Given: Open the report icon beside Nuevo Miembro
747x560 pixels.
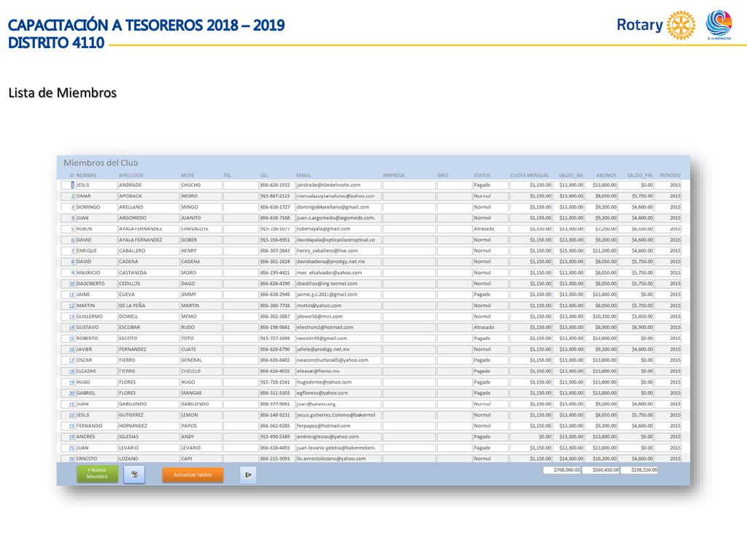Looking at the screenshot, I should pyautogui.click(x=134, y=474).
